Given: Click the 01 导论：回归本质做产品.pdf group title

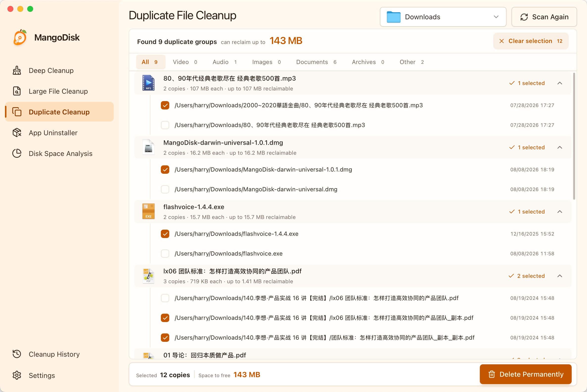Looking at the screenshot, I should (x=204, y=355).
